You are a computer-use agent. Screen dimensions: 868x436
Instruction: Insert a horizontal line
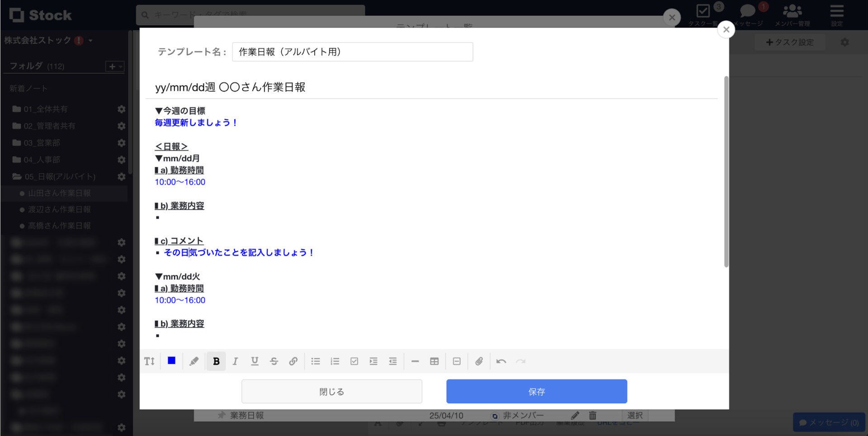click(x=415, y=361)
